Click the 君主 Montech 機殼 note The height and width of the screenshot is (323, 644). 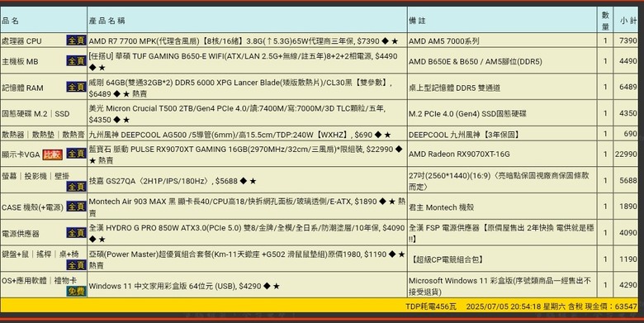coord(442,207)
